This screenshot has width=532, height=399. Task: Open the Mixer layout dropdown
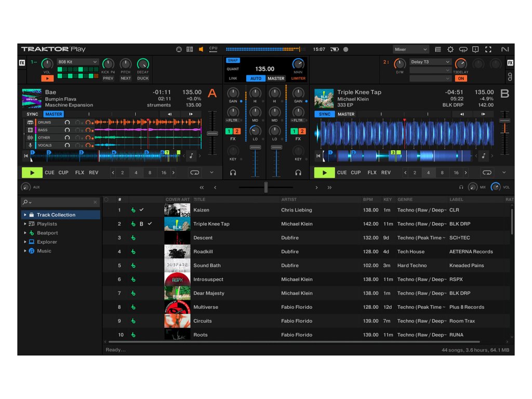[x=410, y=49]
